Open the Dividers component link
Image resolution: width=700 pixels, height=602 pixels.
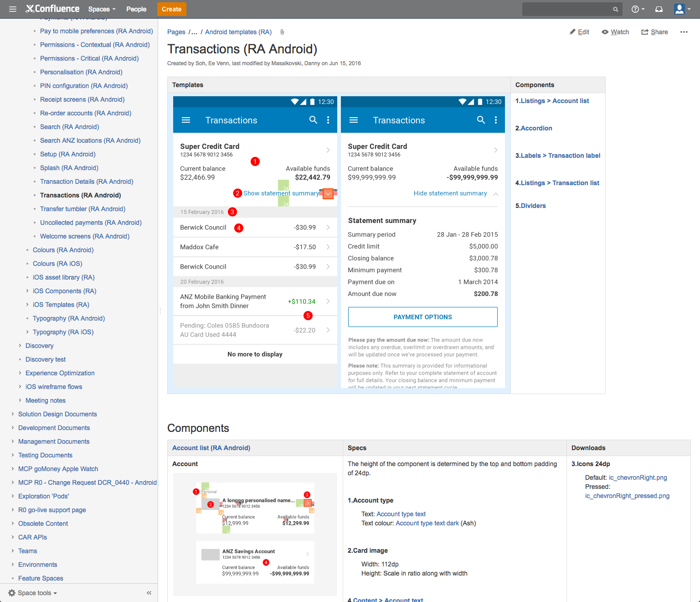click(533, 206)
